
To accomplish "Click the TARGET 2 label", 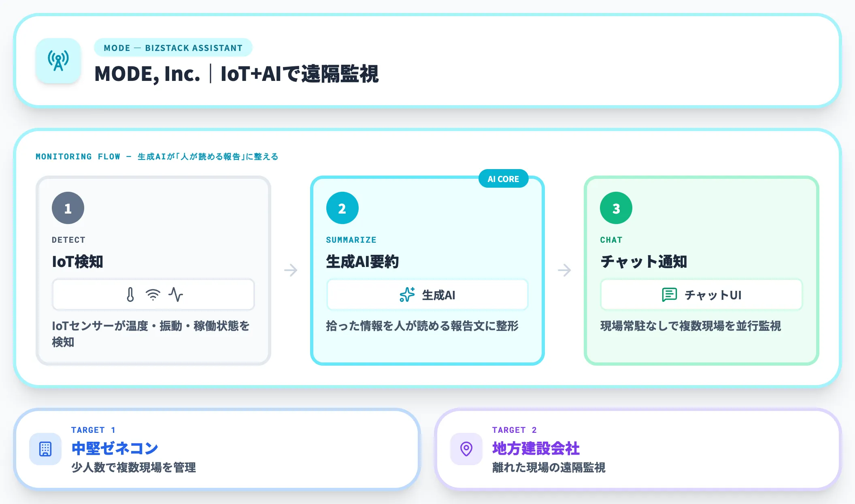I will [x=515, y=430].
